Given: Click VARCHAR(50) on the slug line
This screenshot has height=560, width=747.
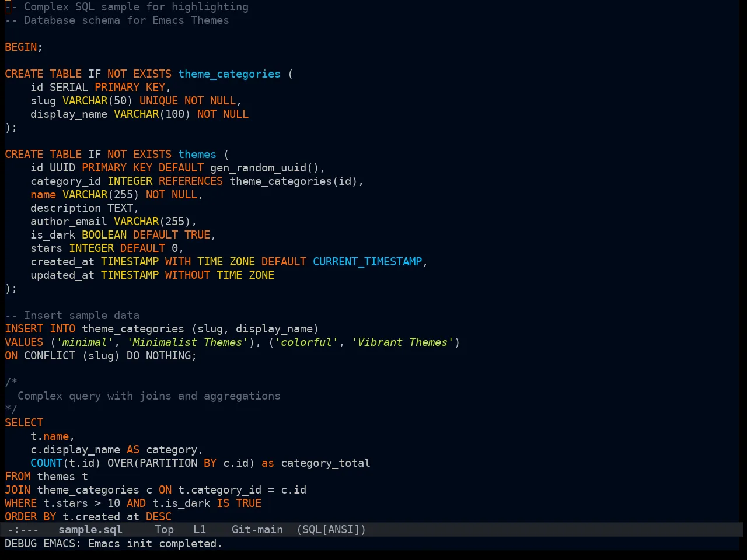Looking at the screenshot, I should tap(97, 101).
